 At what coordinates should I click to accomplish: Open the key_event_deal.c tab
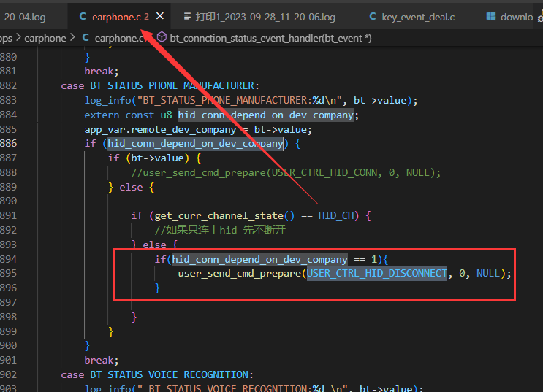point(418,17)
